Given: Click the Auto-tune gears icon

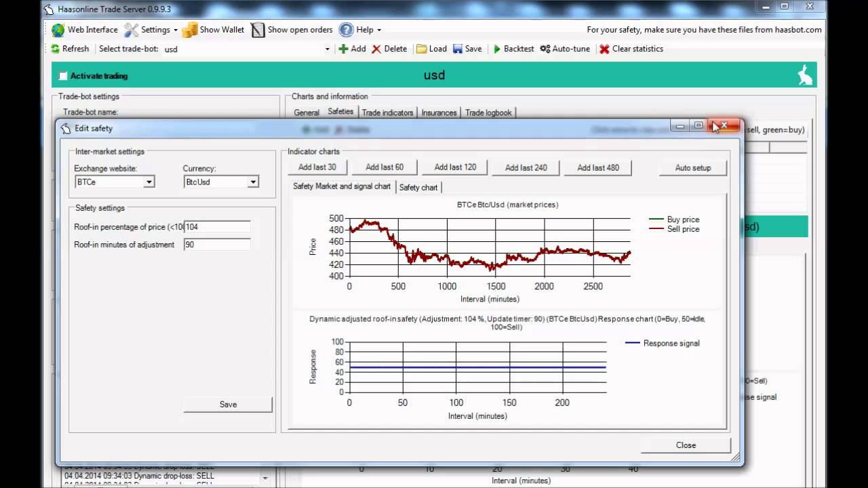Looking at the screenshot, I should click(545, 49).
